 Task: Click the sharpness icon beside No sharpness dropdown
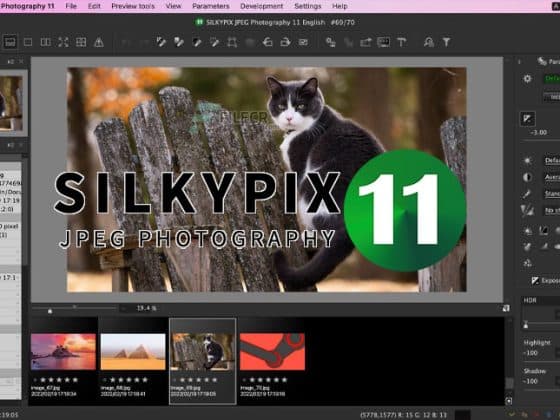pos(527,211)
